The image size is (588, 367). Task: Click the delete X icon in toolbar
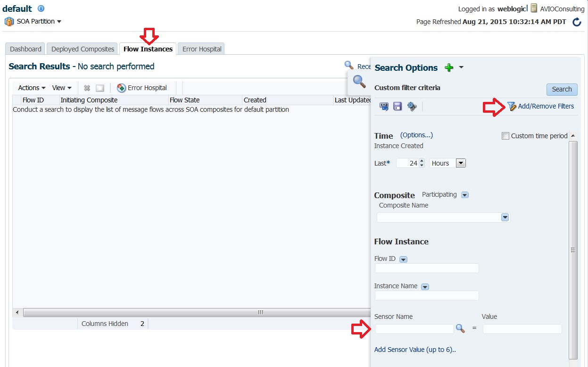[87, 88]
